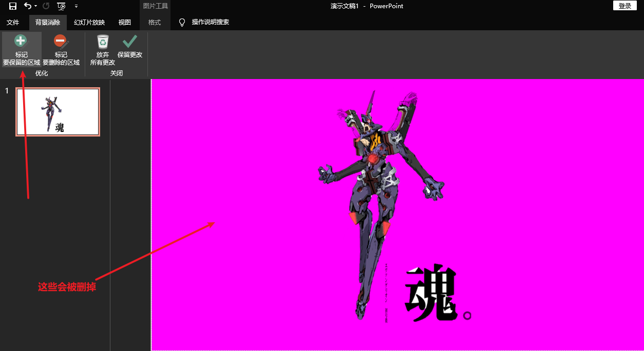Click the 登录 sign-in button
The width and height of the screenshot is (644, 351).
(x=624, y=6)
